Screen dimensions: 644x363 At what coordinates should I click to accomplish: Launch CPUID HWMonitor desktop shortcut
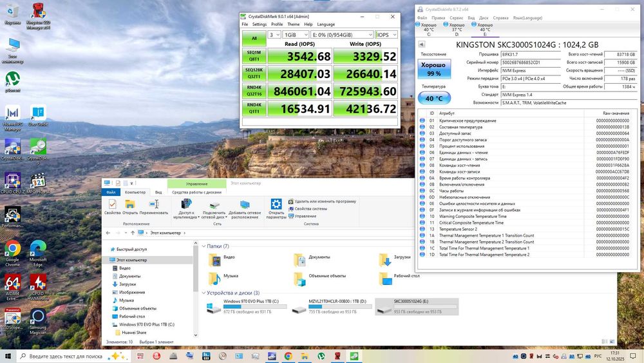38,288
